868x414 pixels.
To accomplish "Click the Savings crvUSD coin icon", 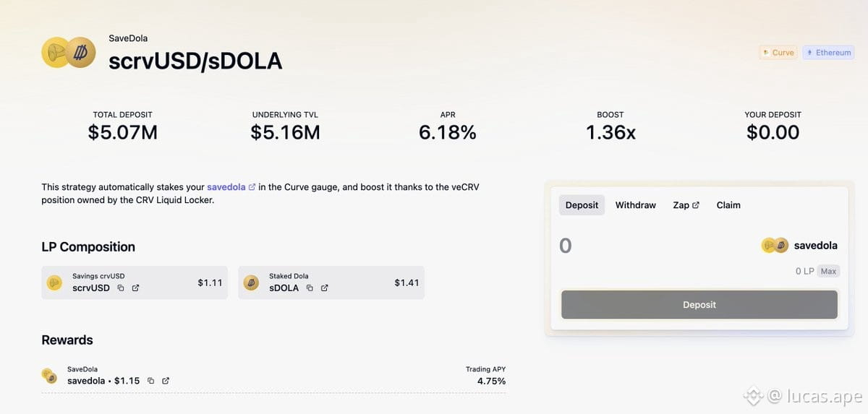I will coord(54,283).
